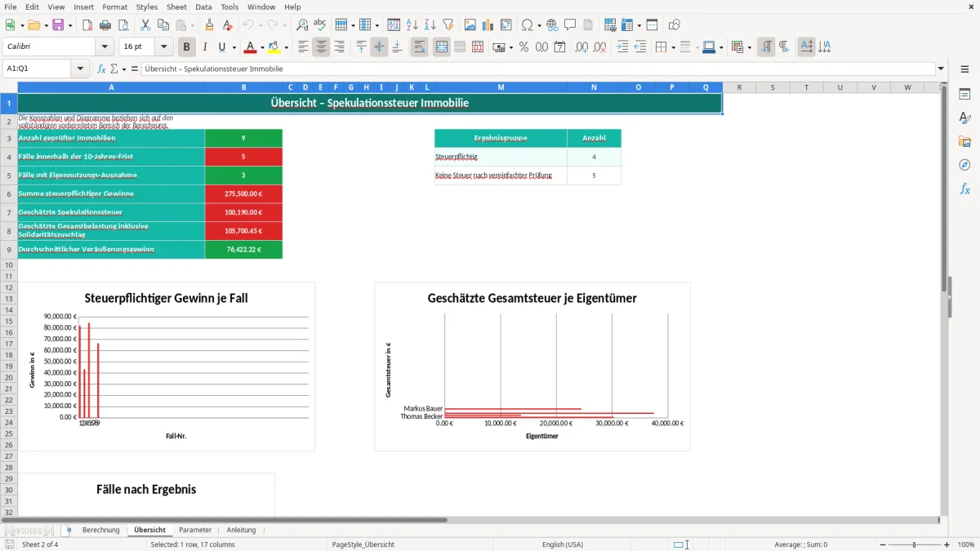Click Add Decimal Place icon
The width and height of the screenshot is (980, 551).
click(x=582, y=47)
